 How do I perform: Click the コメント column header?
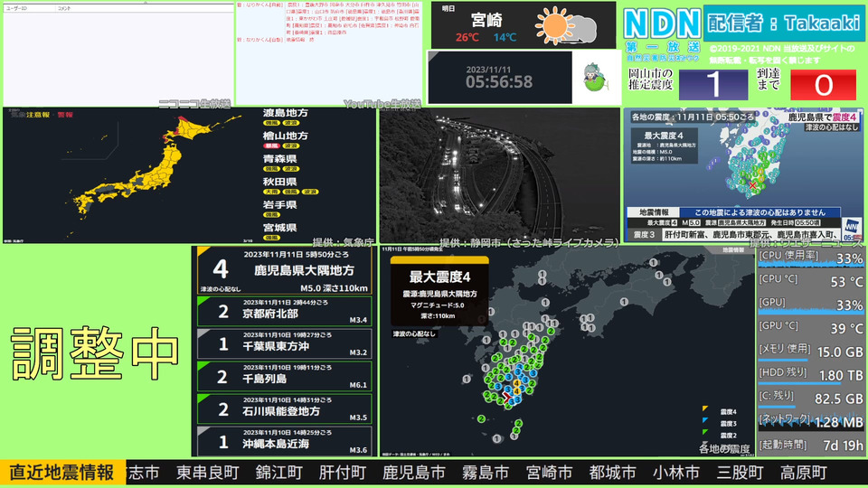64,8
